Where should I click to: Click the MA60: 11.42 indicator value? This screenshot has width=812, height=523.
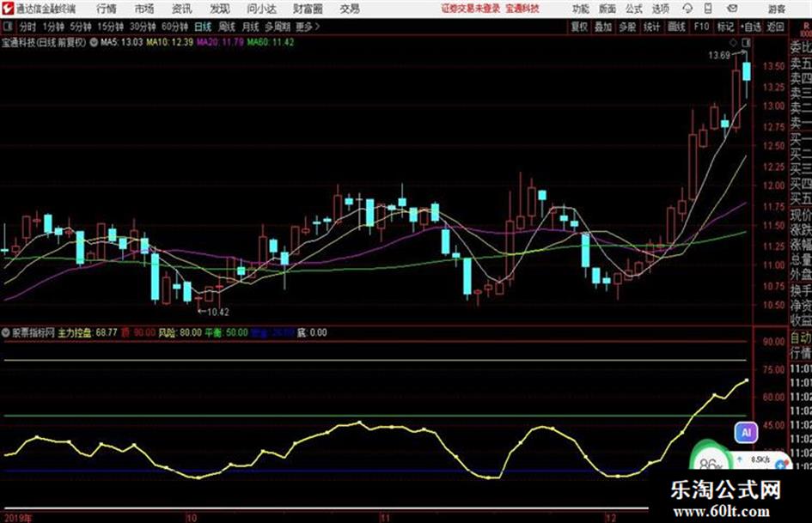pyautogui.click(x=271, y=42)
